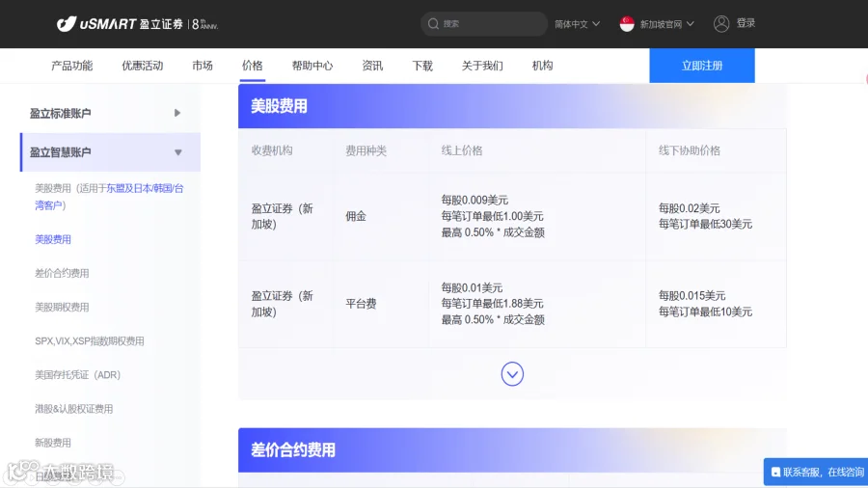The width and height of the screenshot is (868, 488).
Task: Click the 线上价格 column header
Action: coord(462,150)
